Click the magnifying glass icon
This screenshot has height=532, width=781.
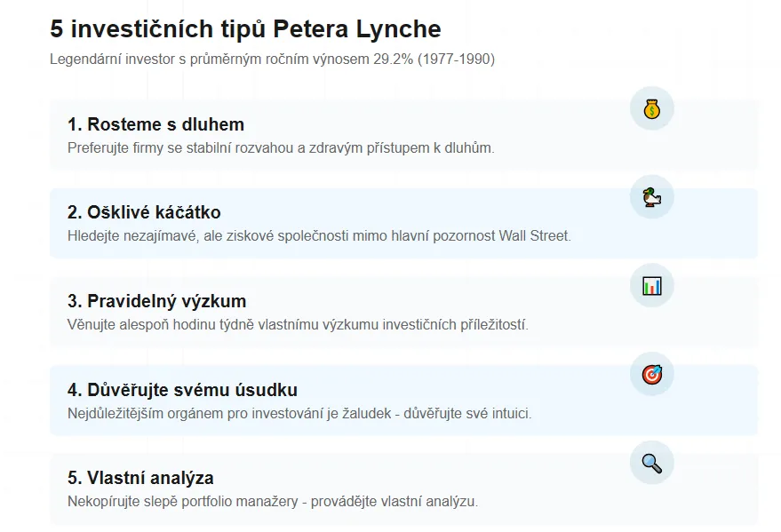(x=652, y=463)
